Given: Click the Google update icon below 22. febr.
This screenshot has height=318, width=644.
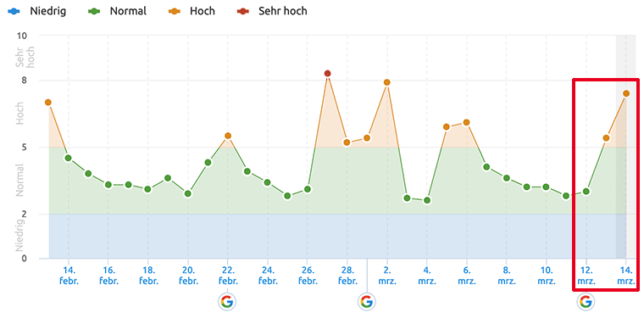Looking at the screenshot, I should pyautogui.click(x=227, y=302).
